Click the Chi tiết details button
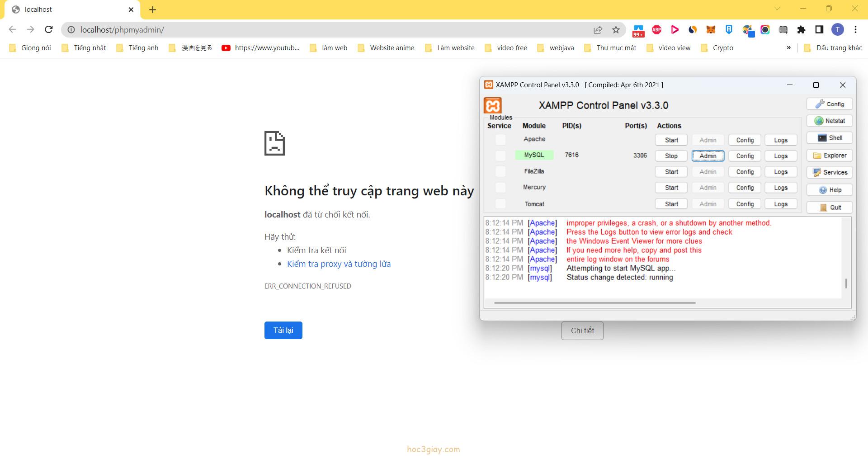Viewport: 868px width, 459px height. pyautogui.click(x=582, y=331)
